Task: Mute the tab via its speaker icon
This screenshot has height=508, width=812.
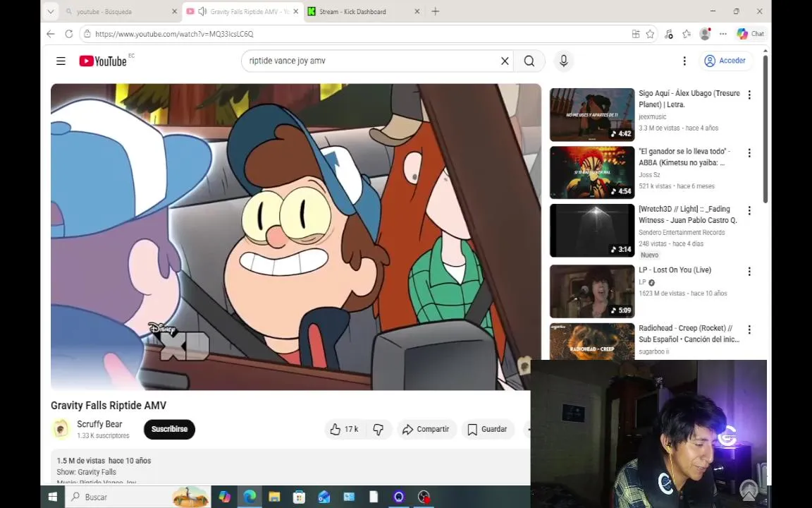Action: pos(202,11)
